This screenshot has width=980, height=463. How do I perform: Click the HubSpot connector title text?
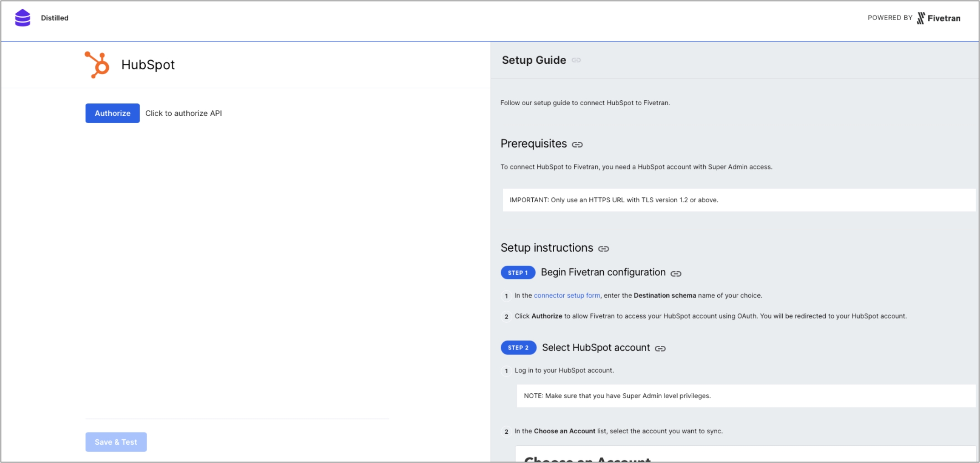coord(148,65)
